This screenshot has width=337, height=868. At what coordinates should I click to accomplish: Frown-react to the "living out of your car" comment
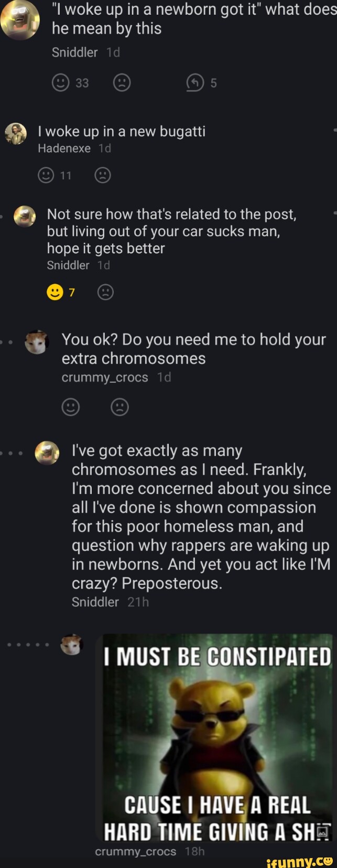click(106, 292)
